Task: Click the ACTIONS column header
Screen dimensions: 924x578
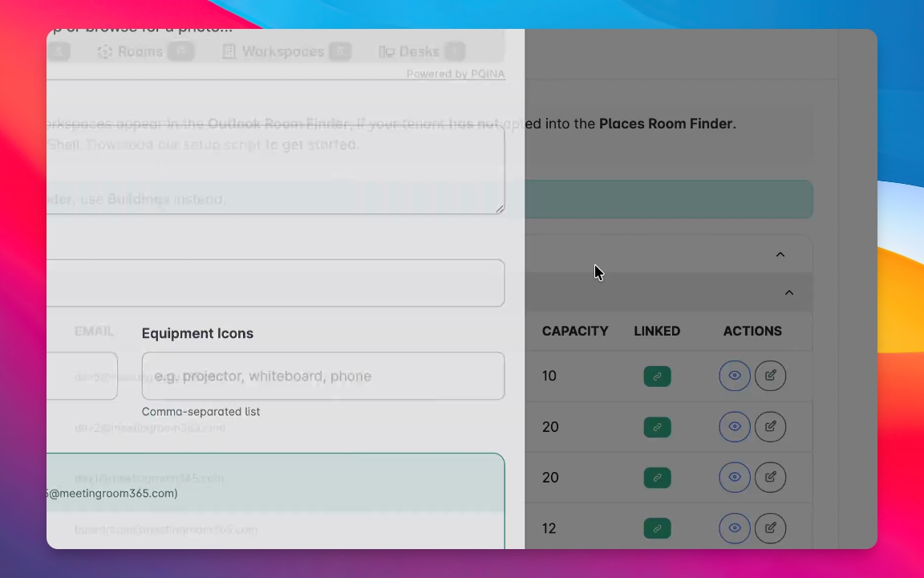Action: tap(752, 332)
